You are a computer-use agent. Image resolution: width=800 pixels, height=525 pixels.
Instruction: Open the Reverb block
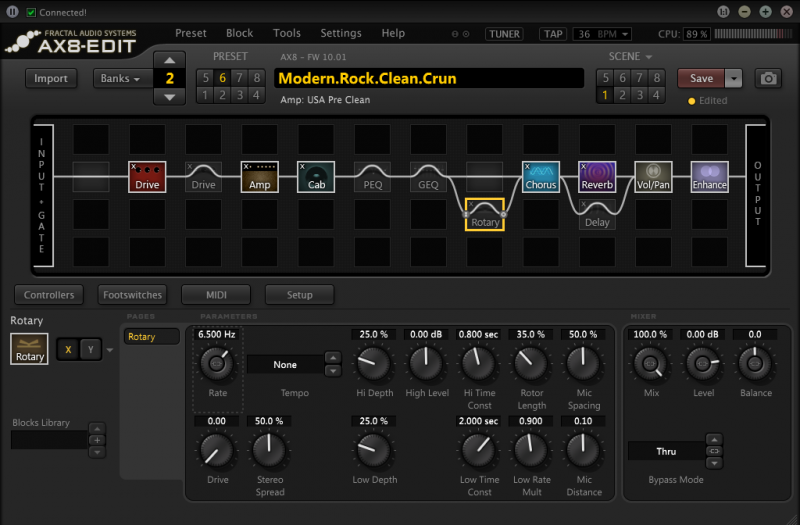coord(597,176)
